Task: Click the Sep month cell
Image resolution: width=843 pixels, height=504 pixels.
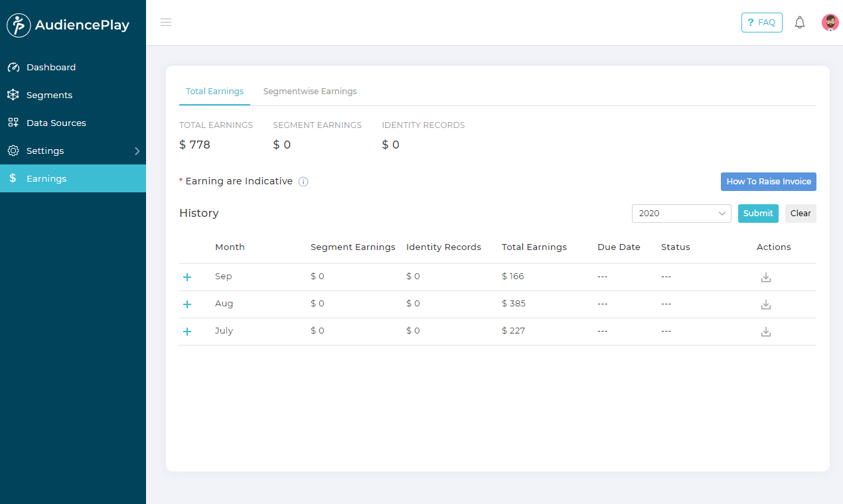Action: [x=223, y=277]
